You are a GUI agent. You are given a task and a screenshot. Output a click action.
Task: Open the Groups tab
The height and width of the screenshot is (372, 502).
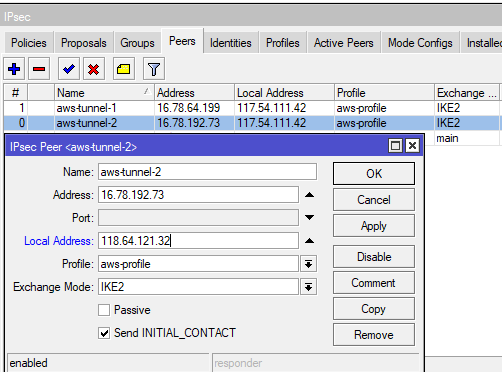click(x=137, y=43)
